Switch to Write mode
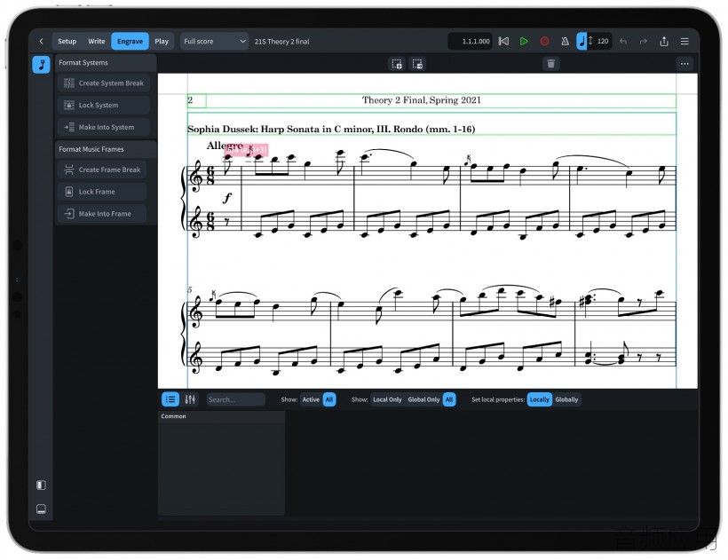Image resolution: width=728 pixels, height=560 pixels. 97,42
